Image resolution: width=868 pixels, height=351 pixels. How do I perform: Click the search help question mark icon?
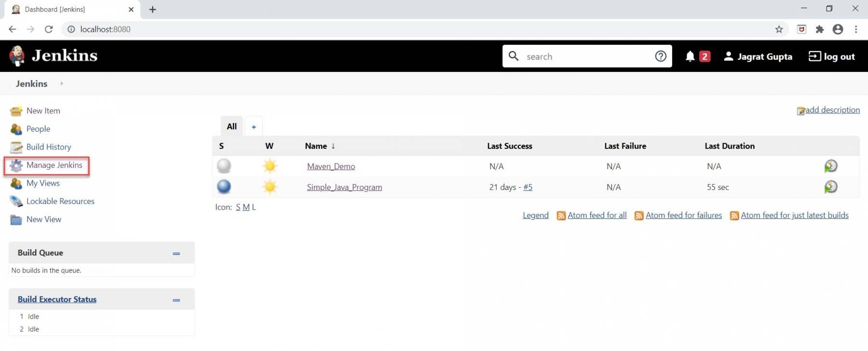[661, 56]
